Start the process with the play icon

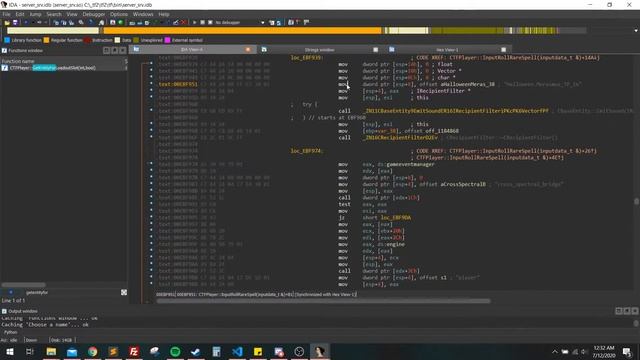pyautogui.click(x=194, y=22)
